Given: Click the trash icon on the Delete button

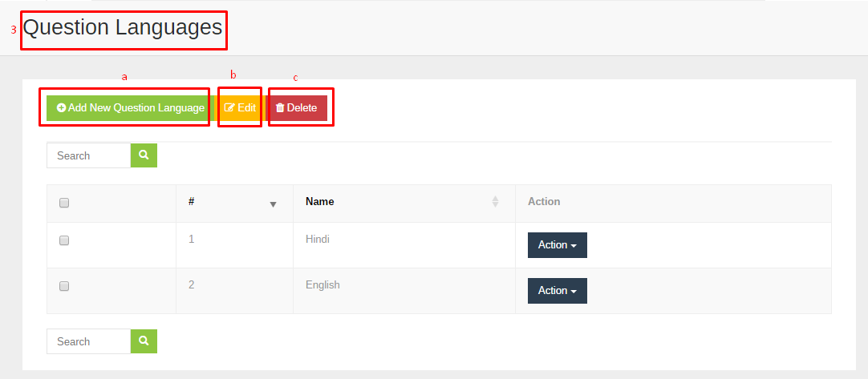Looking at the screenshot, I should tap(280, 108).
